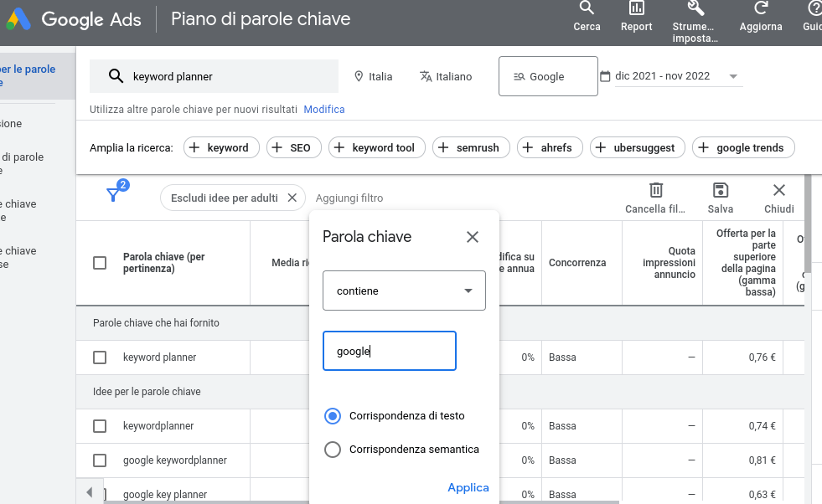Image resolution: width=822 pixels, height=504 pixels.
Task: Click the 0,74 € bid value
Action: 762,426
